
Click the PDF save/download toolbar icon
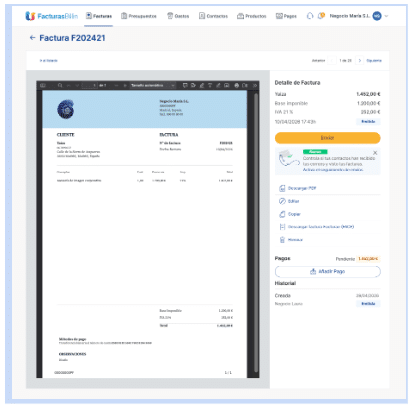click(x=245, y=85)
